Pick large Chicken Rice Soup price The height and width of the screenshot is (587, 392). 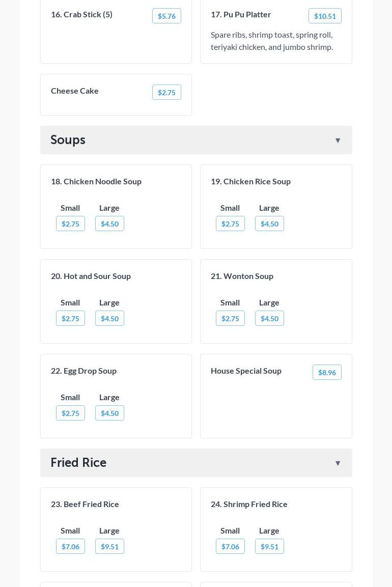click(269, 224)
